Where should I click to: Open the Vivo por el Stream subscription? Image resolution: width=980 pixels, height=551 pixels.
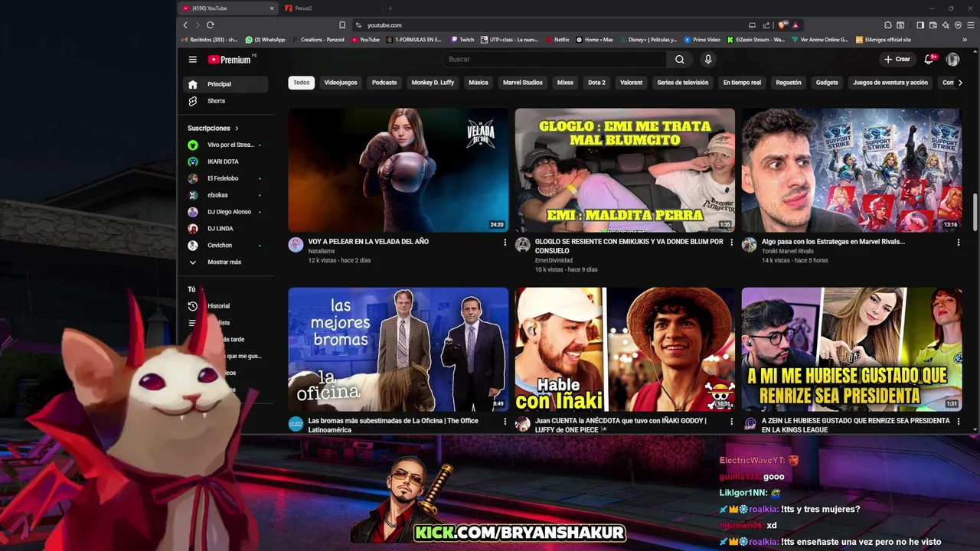(x=225, y=145)
